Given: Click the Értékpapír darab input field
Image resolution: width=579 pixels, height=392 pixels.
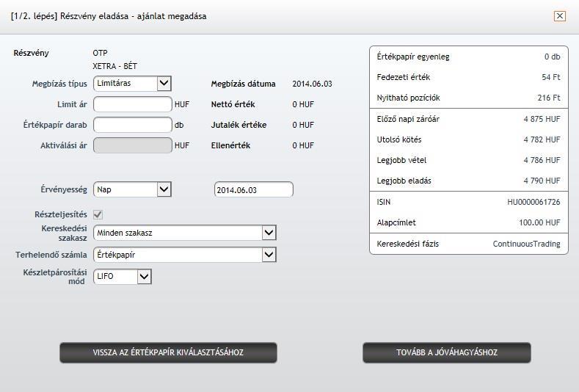Looking at the screenshot, I should (x=133, y=125).
